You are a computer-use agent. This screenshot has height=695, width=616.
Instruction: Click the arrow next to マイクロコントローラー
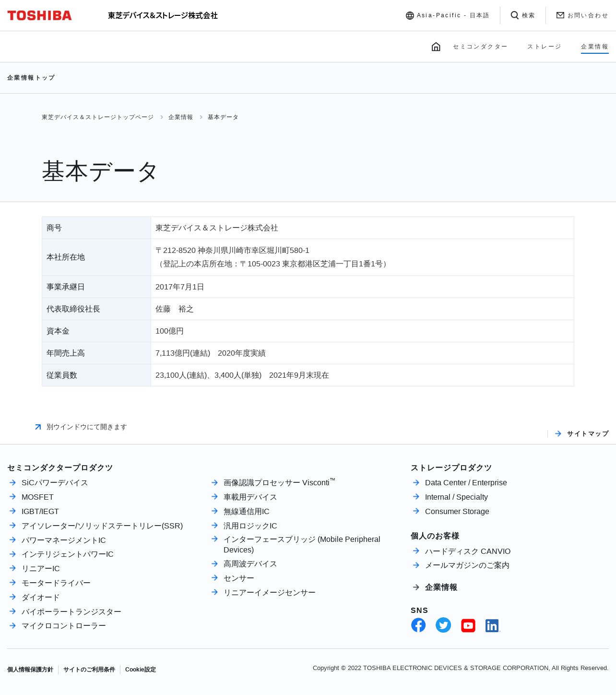tap(13, 625)
